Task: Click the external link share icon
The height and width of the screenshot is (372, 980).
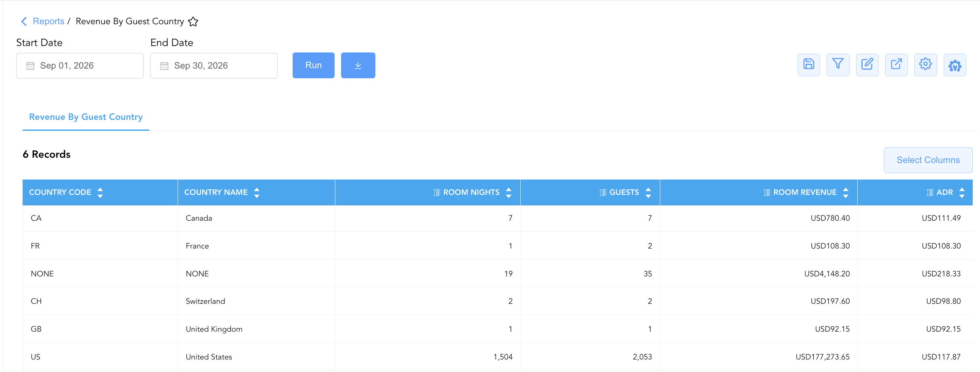Action: 896,65
